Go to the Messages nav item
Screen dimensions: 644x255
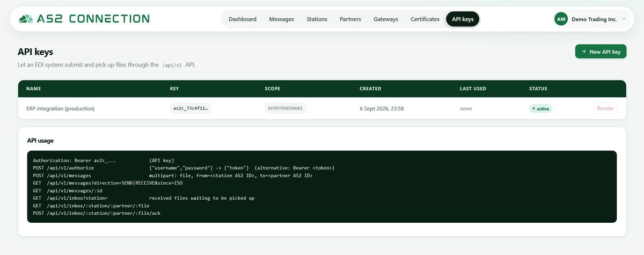(282, 19)
